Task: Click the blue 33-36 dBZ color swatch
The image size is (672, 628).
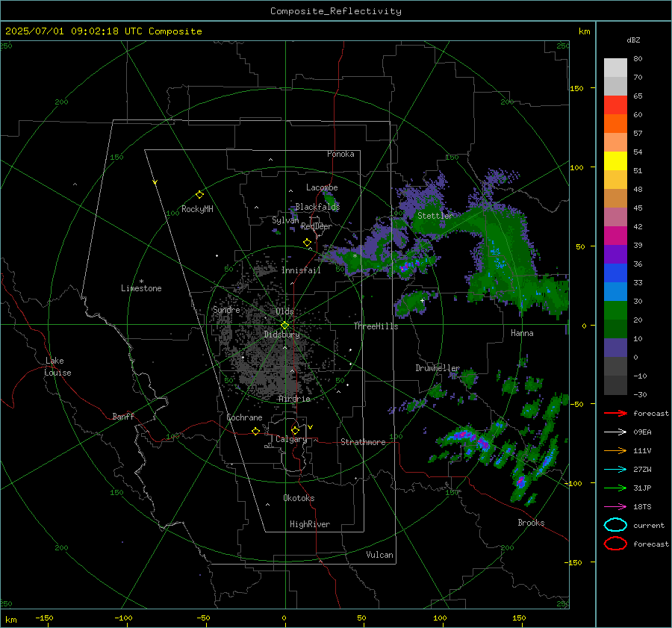Action: pyautogui.click(x=615, y=273)
